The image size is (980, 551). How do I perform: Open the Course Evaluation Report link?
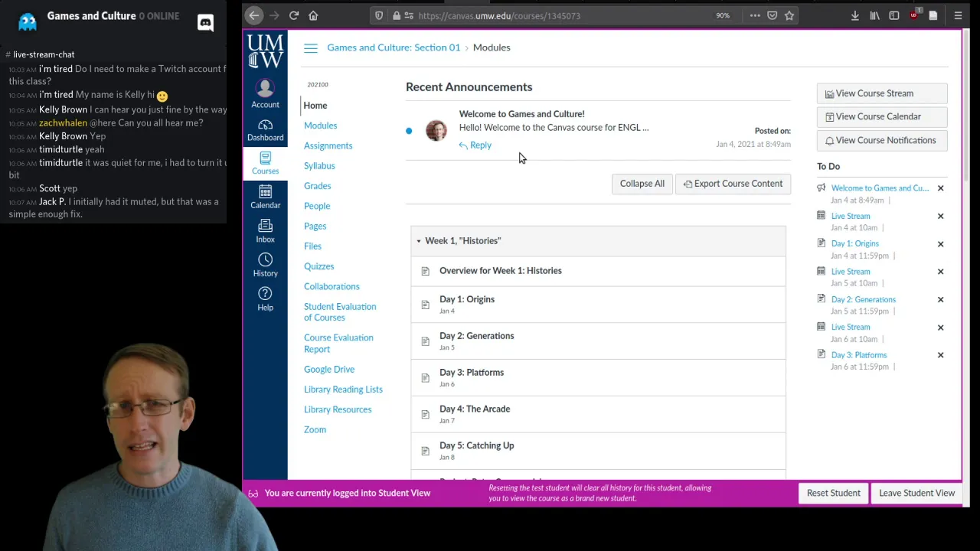tap(338, 343)
